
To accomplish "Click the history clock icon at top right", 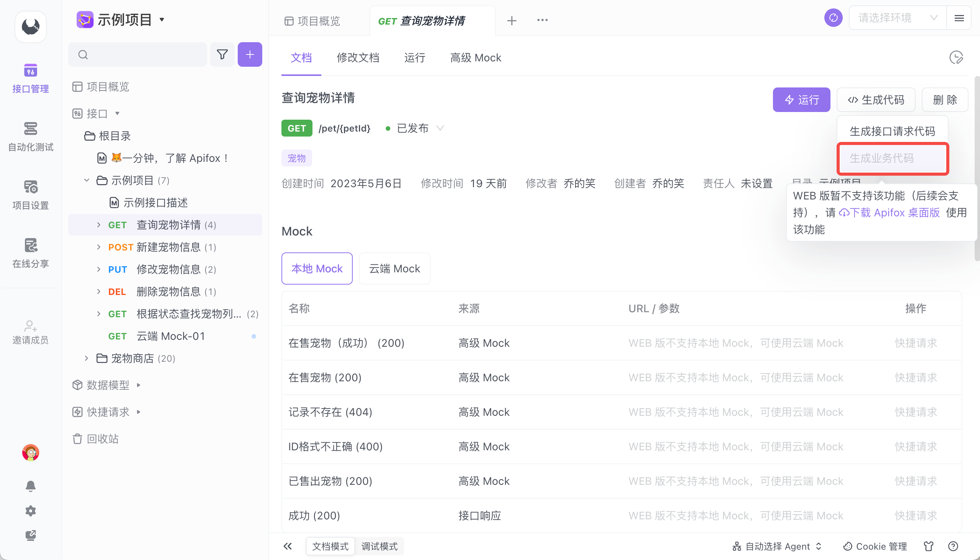I will tap(956, 58).
